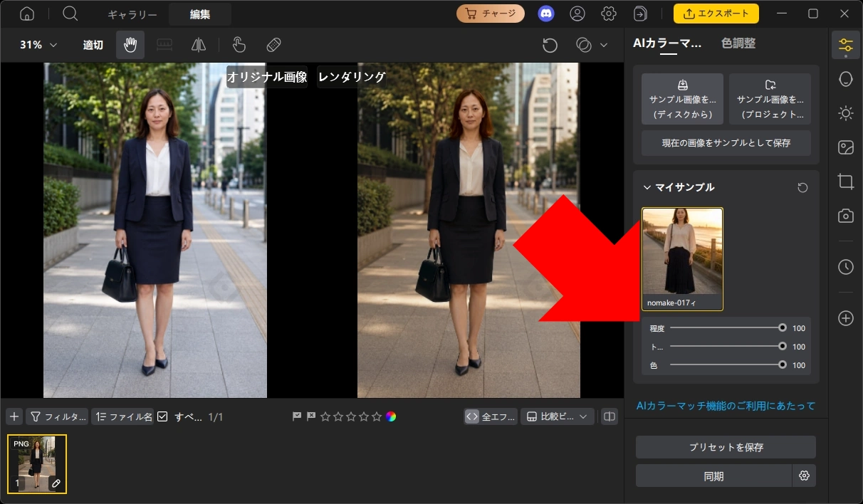Select the ruler straighten tool
Screen dimensions: 863x504
pos(164,45)
